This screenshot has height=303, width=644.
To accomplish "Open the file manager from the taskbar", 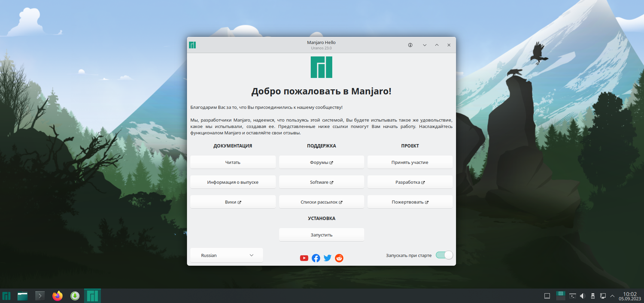I will [x=22, y=296].
